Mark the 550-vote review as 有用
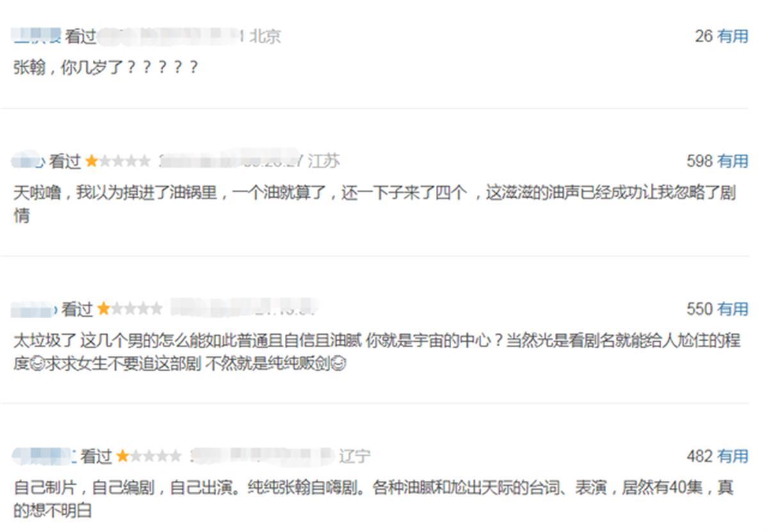The image size is (768, 532). pos(733,309)
